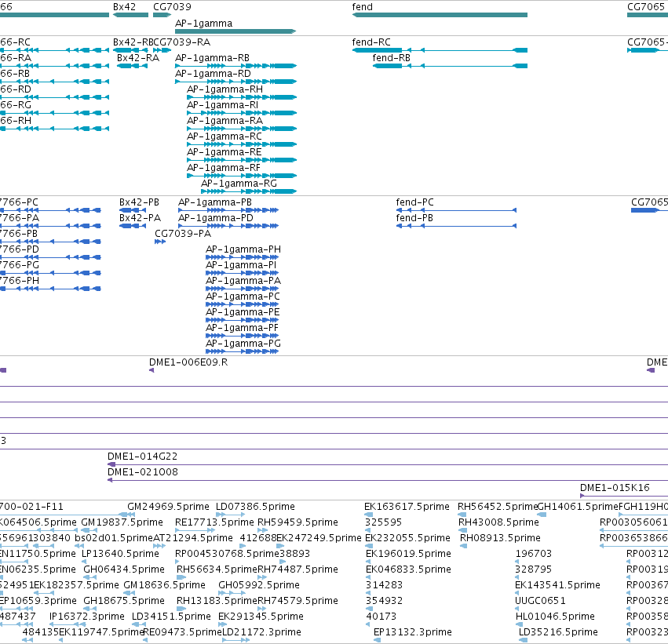This screenshot has width=668, height=644.
Task: Click EST label IP16372.3prime
Action: 87,617
